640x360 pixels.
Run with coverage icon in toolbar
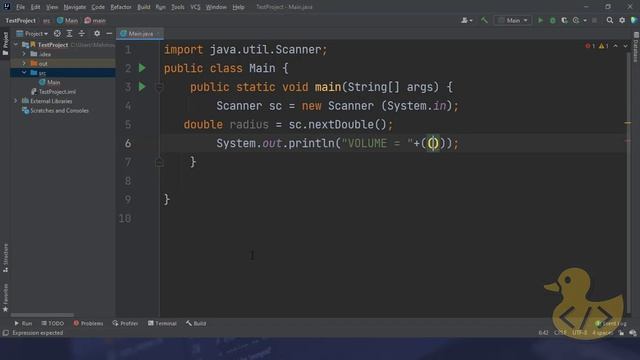coord(564,20)
